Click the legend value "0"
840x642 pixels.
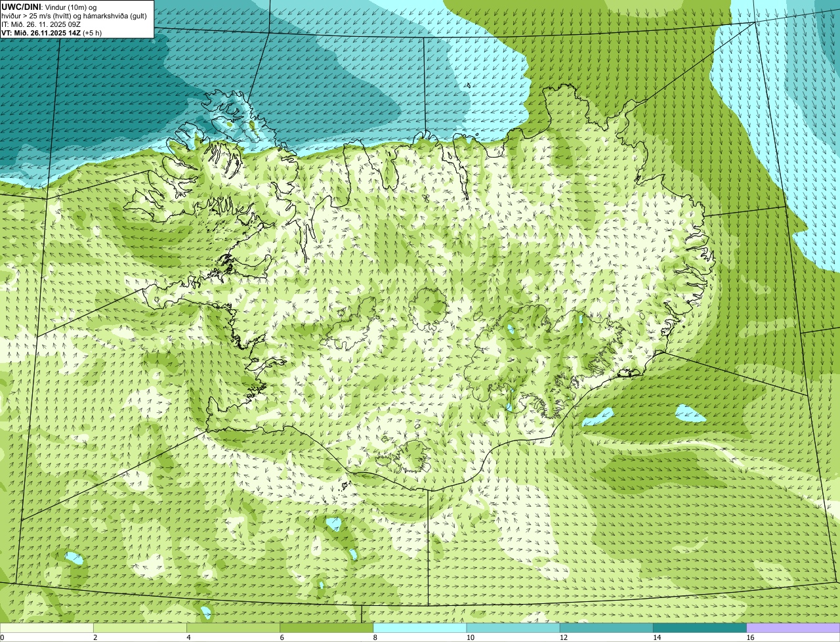click(x=2, y=637)
